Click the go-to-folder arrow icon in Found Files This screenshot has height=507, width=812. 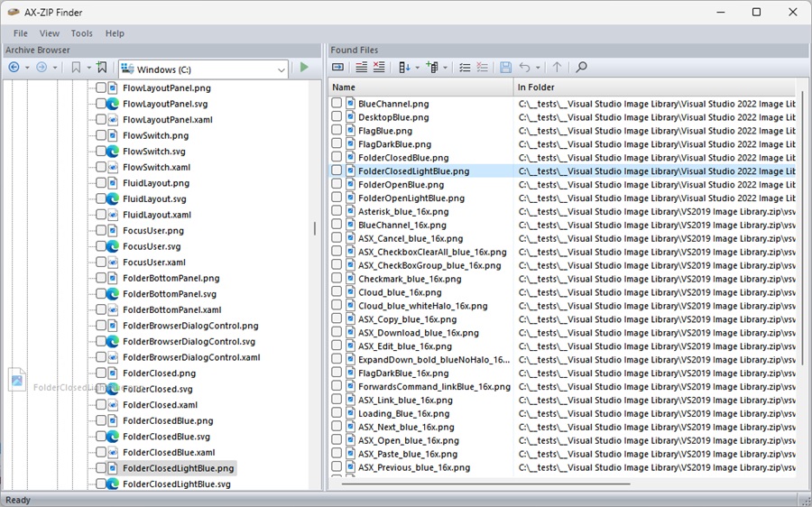point(337,67)
